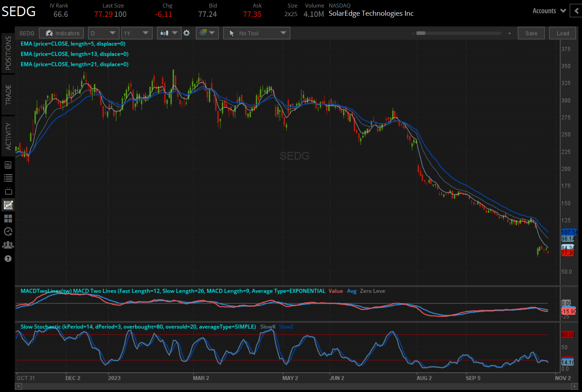Screen dimensions: 582x392
Task: Click the community people icon in sidebar
Action: (x=8, y=245)
